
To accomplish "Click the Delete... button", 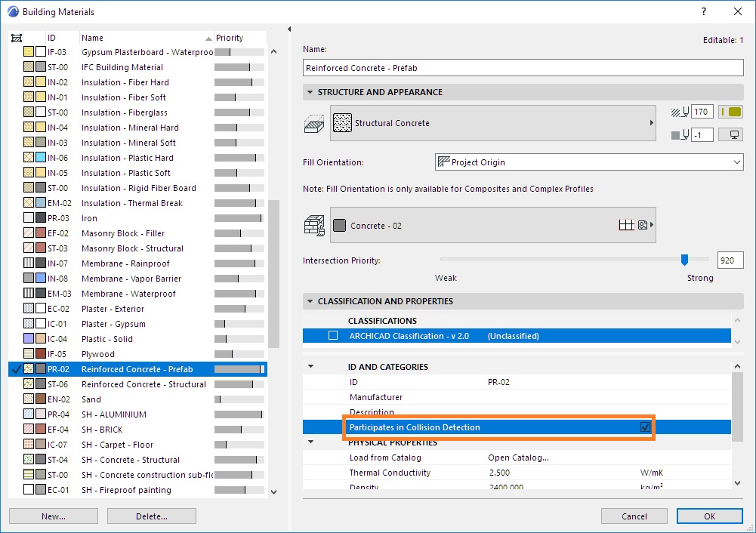I will (x=151, y=516).
